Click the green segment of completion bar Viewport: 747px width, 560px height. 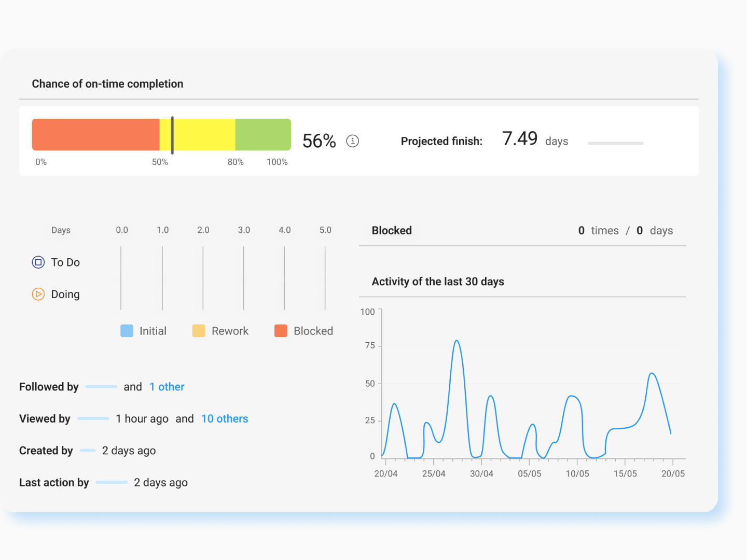click(263, 135)
